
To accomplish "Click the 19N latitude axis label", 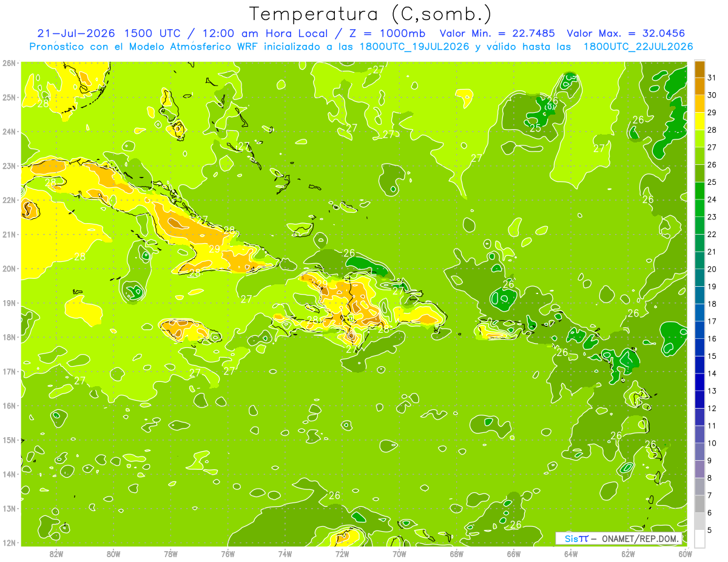I will [x=9, y=303].
